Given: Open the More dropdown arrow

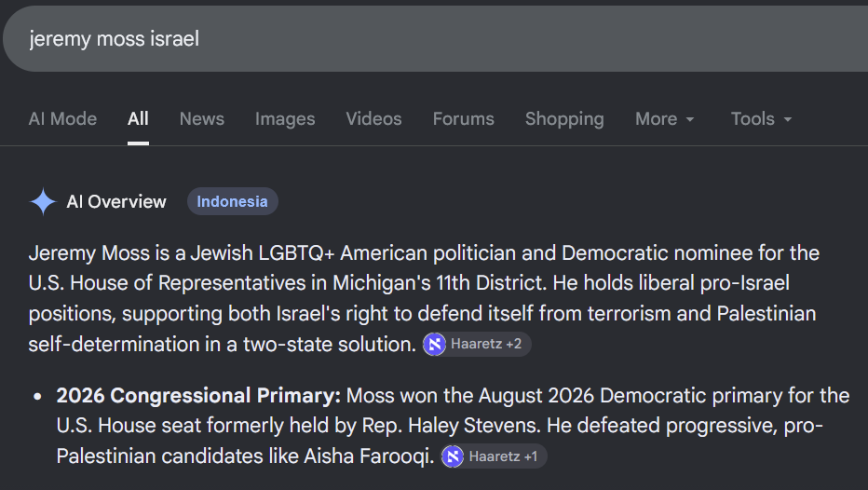Looking at the screenshot, I should (690, 119).
